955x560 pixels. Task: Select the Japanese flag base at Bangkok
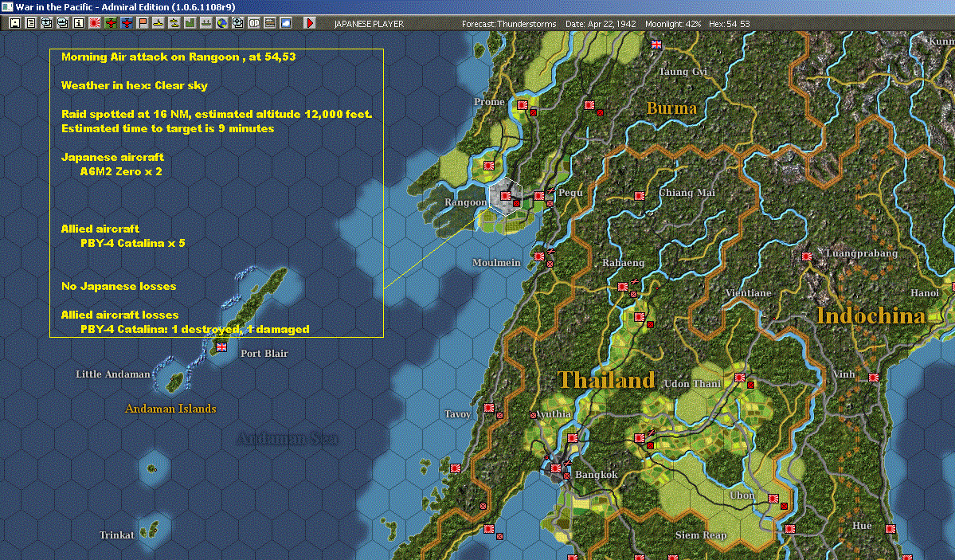click(x=555, y=468)
